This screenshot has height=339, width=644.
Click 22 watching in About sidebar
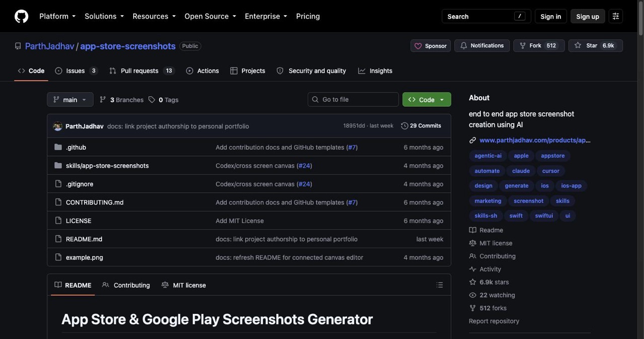(x=492, y=296)
